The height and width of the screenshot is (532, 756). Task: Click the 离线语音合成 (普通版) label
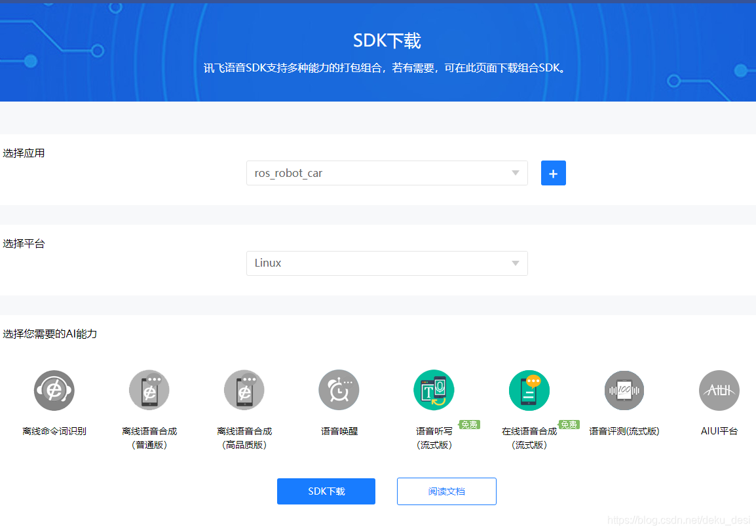149,438
